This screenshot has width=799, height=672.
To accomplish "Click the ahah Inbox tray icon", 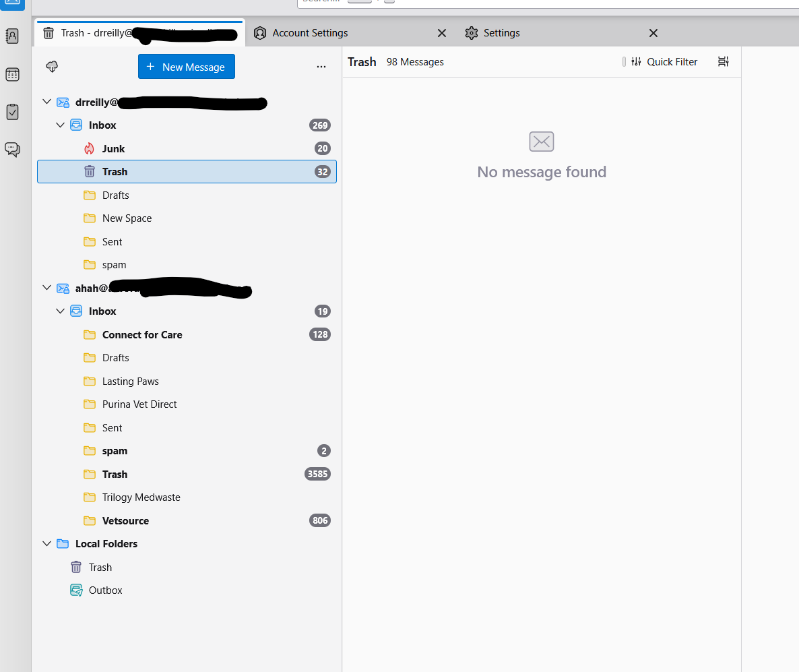I will tap(76, 311).
